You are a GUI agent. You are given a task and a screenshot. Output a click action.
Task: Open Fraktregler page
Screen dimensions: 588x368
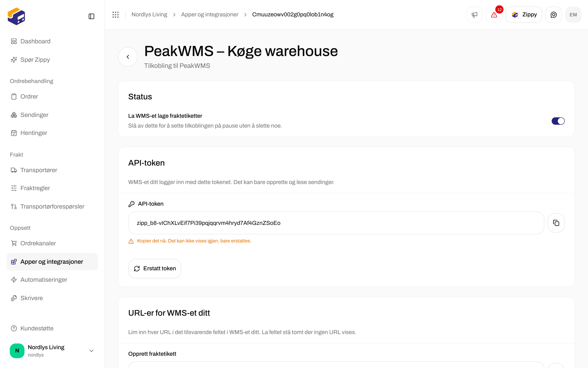click(52, 188)
